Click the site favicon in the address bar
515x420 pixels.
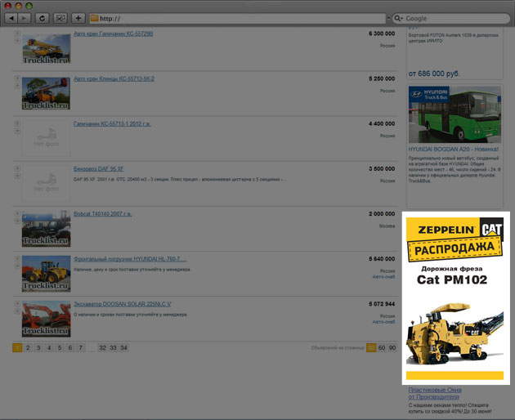click(94, 18)
